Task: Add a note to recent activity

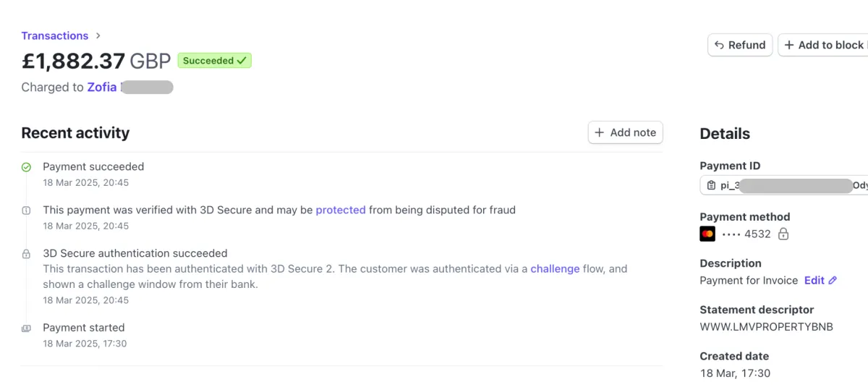Action: (x=626, y=132)
